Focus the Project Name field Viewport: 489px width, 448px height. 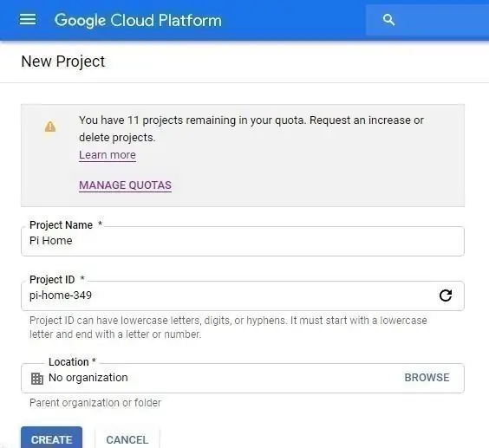[243, 241]
